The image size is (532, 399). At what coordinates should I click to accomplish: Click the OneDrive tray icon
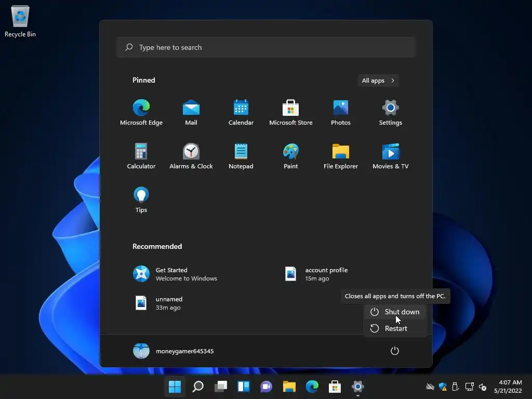[x=430, y=387]
